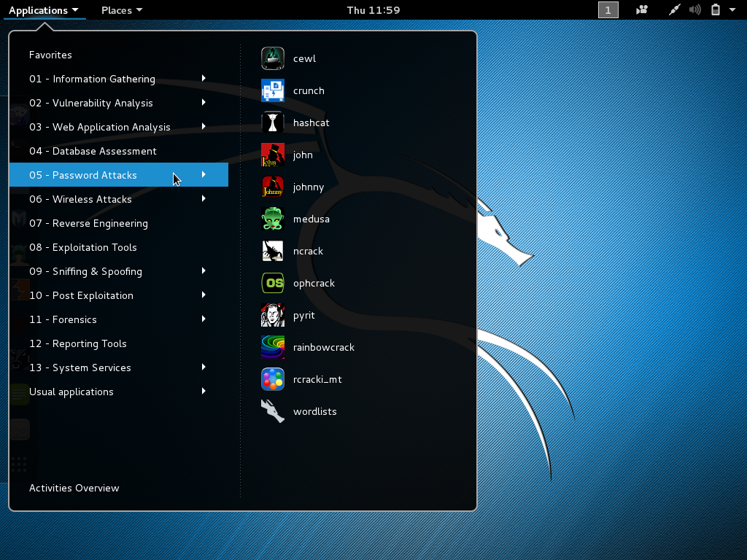Click the 05 - Password Attacks arrow

[x=204, y=174]
